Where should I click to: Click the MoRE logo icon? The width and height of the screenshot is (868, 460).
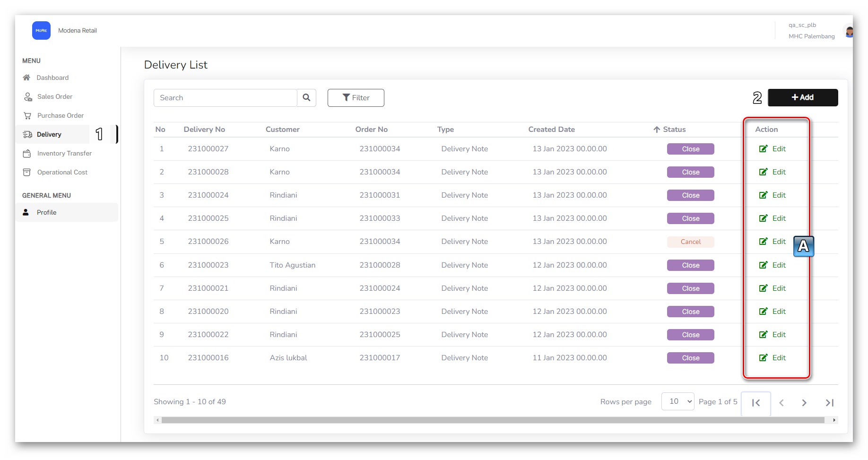[41, 31]
